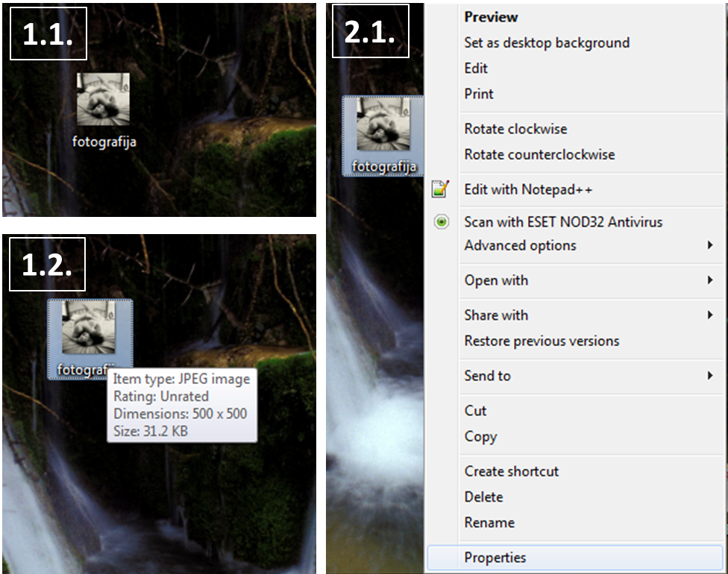Click tooltip text 'Dimensions: 500 x 500'

tap(181, 414)
